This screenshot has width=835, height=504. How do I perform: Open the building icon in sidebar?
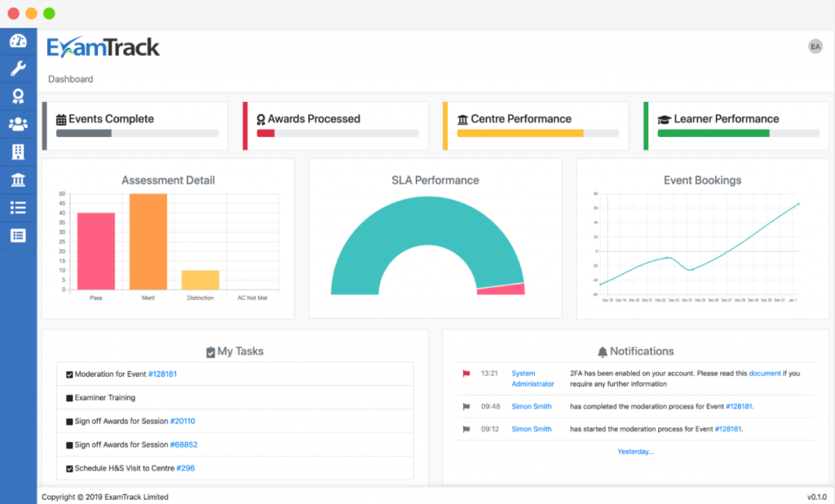point(18,152)
